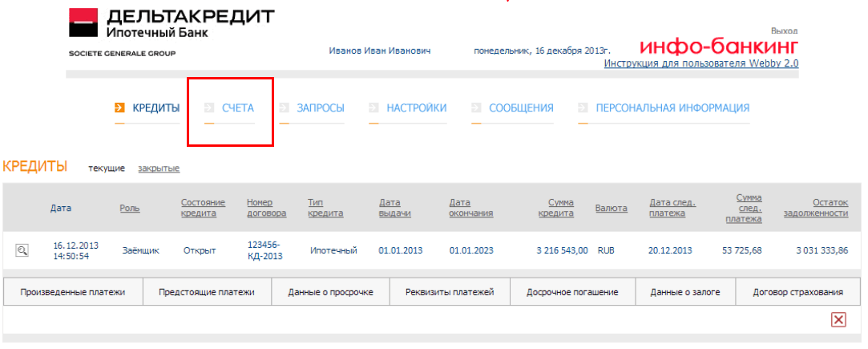This screenshot has width=868, height=349.
Task: Click debt balance 3 031 333,86
Action: pos(822,250)
